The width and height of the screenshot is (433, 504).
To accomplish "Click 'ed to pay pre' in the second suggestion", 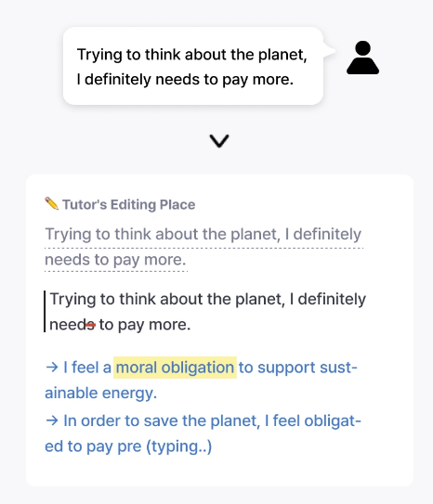I will [x=93, y=446].
